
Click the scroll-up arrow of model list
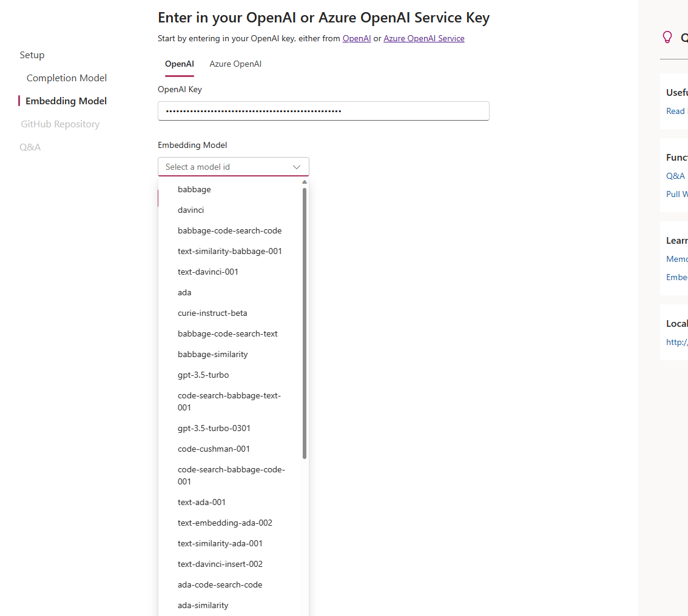pos(305,182)
